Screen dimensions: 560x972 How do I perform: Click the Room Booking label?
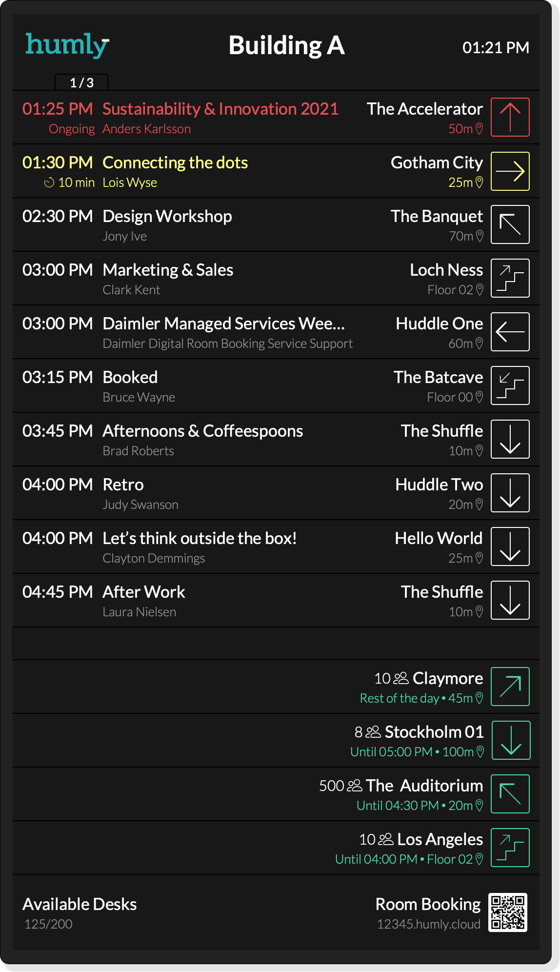coord(428,904)
